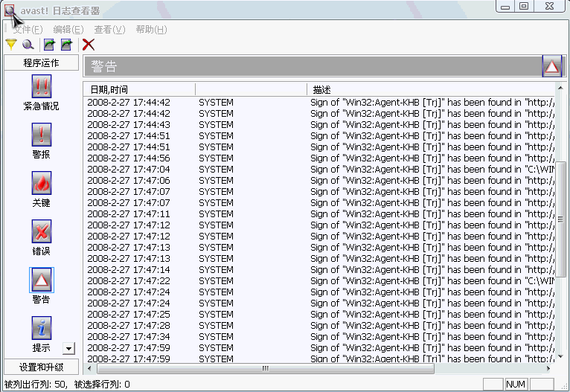
Task: Click the first green arrow export icon
Action: [x=49, y=45]
